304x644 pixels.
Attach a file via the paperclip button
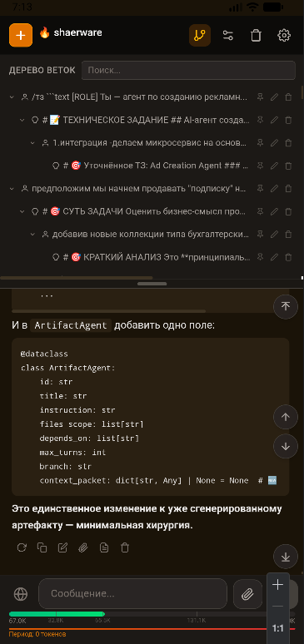pos(247,593)
